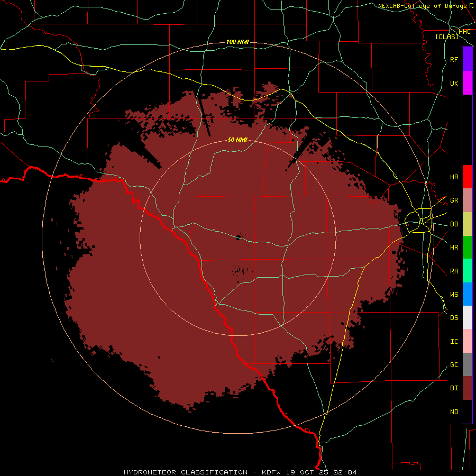
Task: Click the "[CLAS]" label above the legend
Action: [447, 36]
